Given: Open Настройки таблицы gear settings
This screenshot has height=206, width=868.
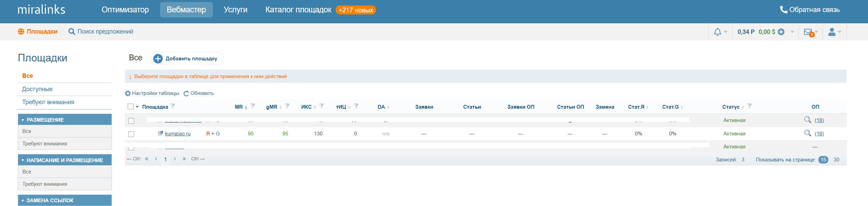Looking at the screenshot, I should 152,93.
